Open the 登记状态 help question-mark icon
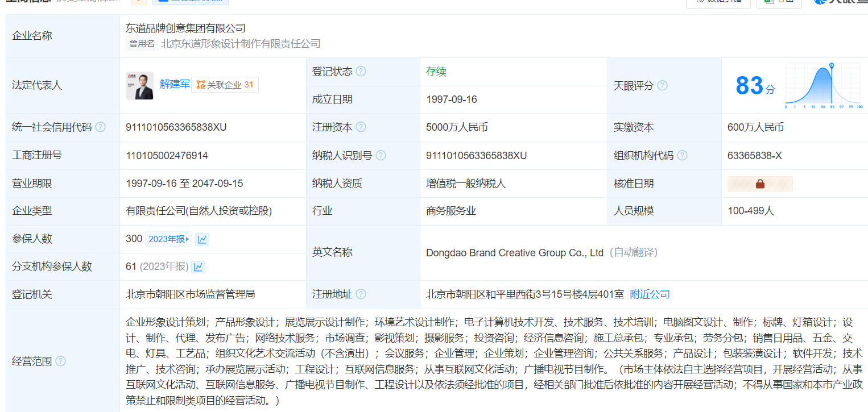Image resolution: width=868 pixels, height=412 pixels. pos(361,72)
